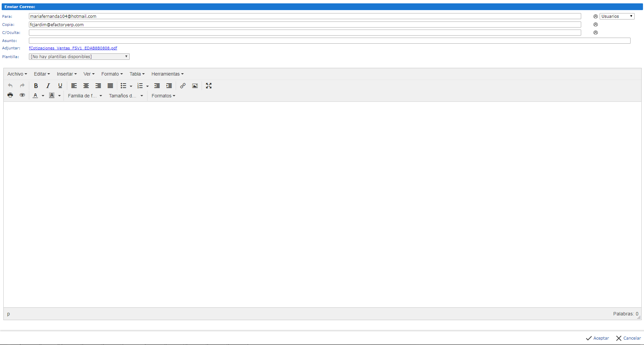This screenshot has height=345, width=644.
Task: Open the Plantilla template dropdown
Action: (x=79, y=57)
